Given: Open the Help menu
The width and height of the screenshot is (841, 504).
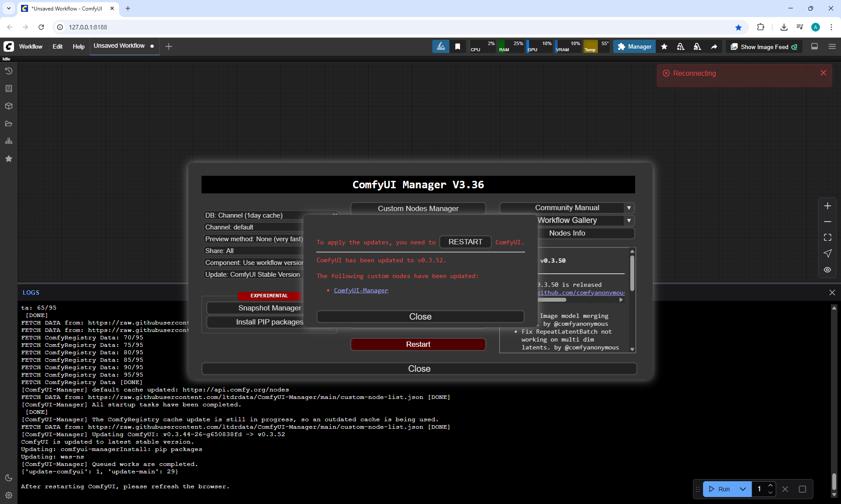Looking at the screenshot, I should [x=78, y=46].
